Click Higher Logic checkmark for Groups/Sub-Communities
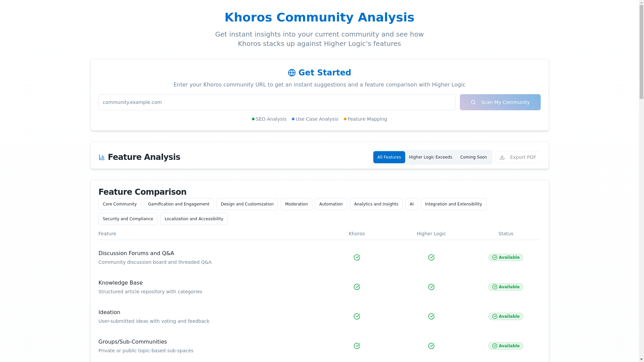This screenshot has height=362, width=644. [x=431, y=346]
